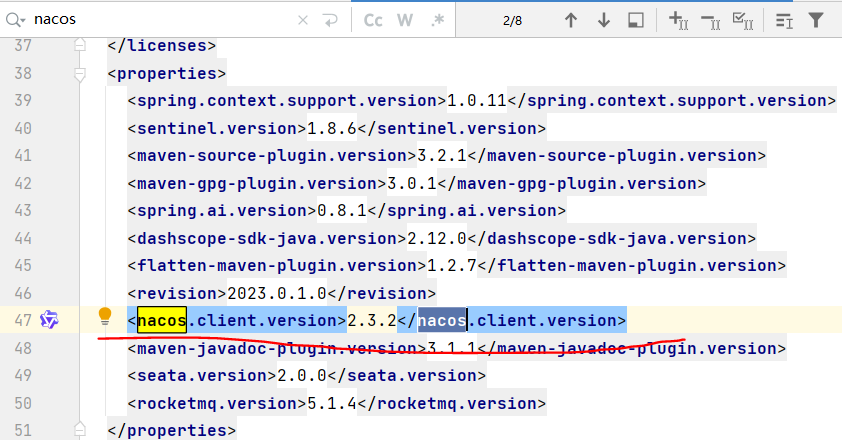Go to previous occurrence up arrow
The width and height of the screenshot is (842, 440).
pos(571,20)
